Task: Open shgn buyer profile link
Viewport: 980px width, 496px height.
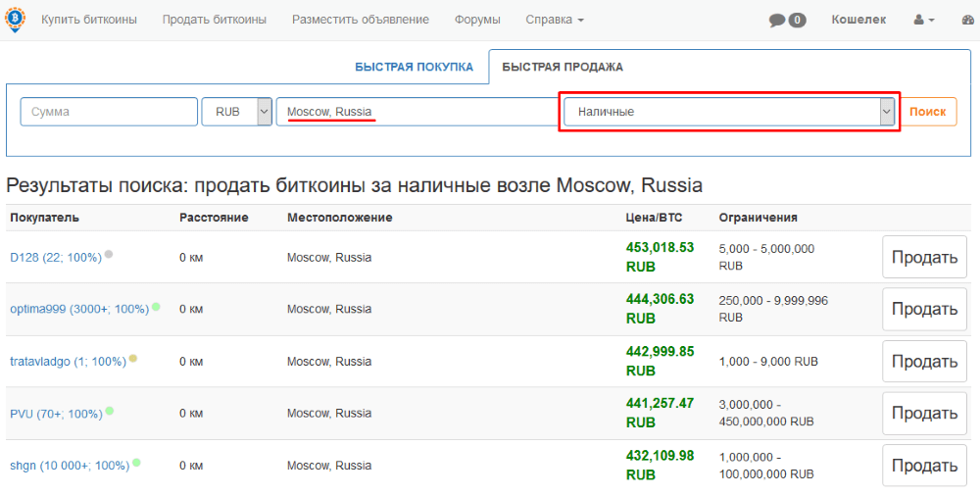Action: click(70, 466)
